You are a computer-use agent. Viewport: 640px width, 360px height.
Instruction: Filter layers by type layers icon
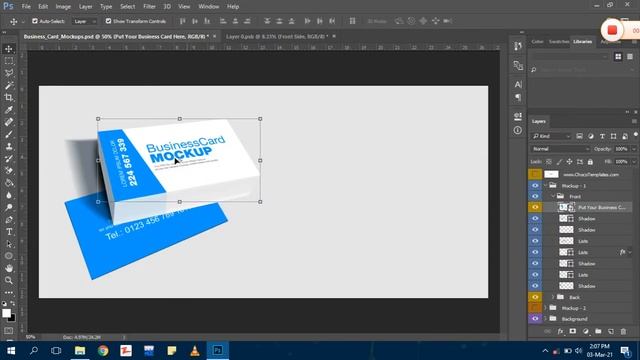(x=602, y=136)
